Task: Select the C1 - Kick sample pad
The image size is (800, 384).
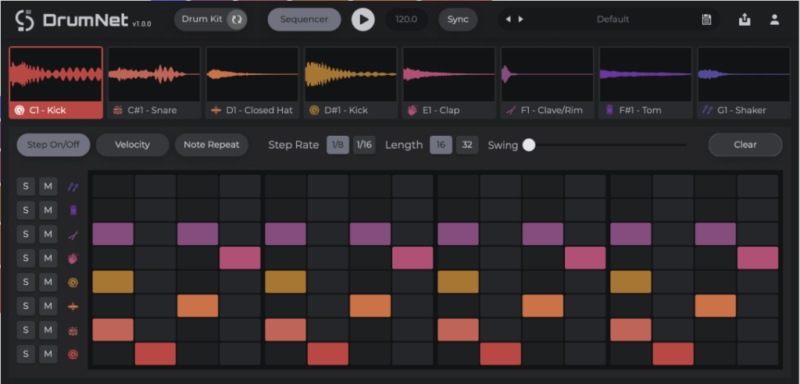Action: pos(56,83)
